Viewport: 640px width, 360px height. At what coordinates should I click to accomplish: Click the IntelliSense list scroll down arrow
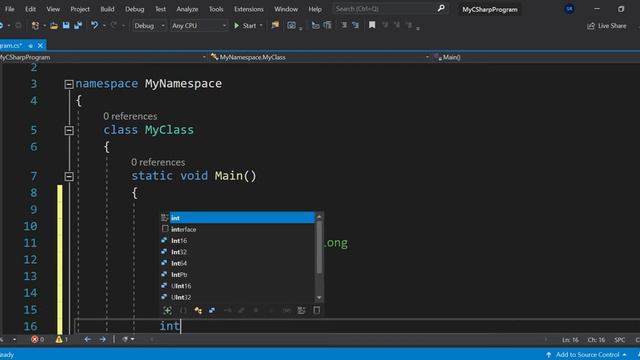coord(319,298)
